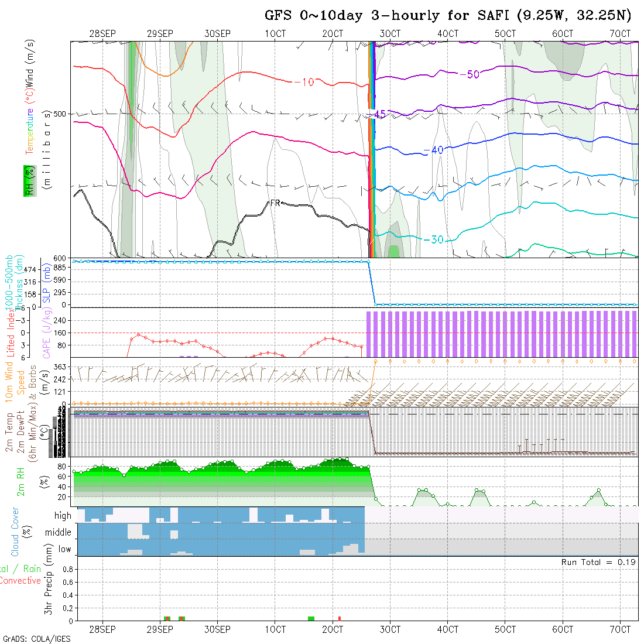Select the 3OCT marker on top axis
The height and width of the screenshot is (644, 644).
(x=390, y=34)
